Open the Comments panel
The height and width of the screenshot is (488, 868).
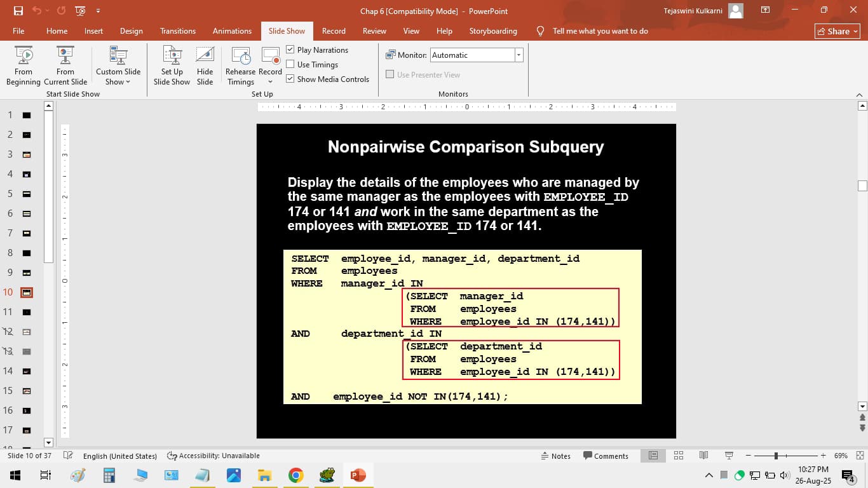[606, 456]
